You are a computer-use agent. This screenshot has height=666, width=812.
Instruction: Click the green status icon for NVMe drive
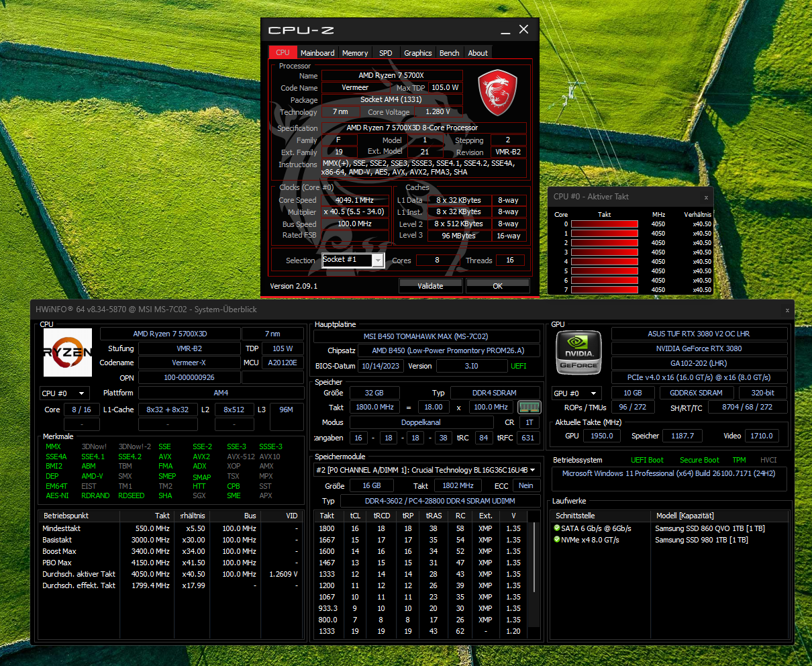click(557, 540)
